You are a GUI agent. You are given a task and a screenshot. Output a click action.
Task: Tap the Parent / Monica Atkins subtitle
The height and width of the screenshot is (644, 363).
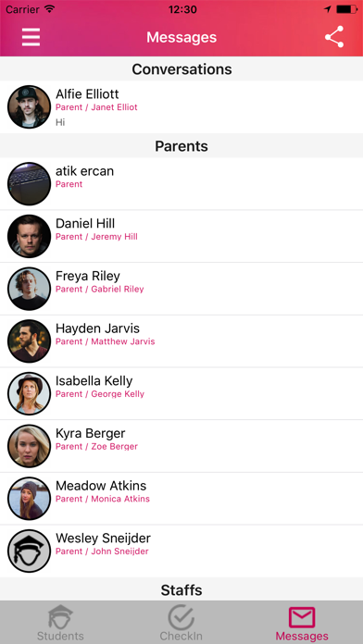(103, 499)
